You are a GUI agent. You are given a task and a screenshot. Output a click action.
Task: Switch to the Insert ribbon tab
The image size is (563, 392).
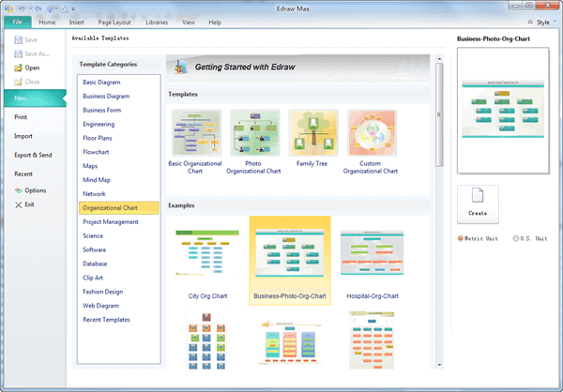coord(77,23)
